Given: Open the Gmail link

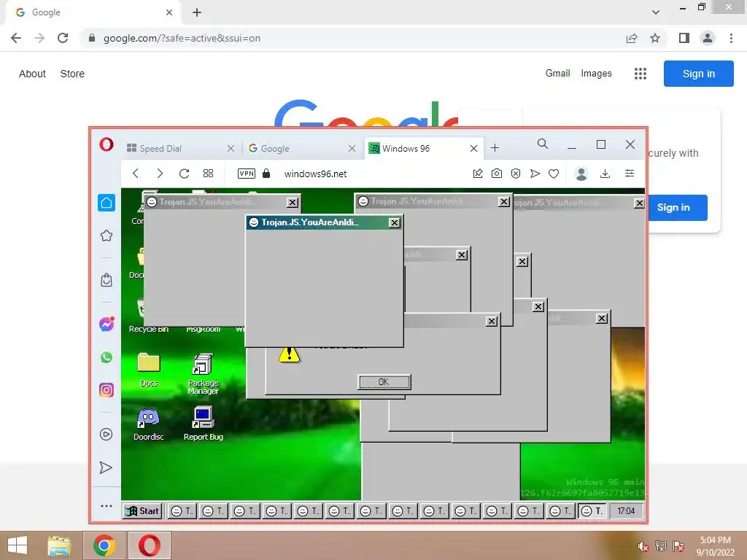Looking at the screenshot, I should (557, 74).
